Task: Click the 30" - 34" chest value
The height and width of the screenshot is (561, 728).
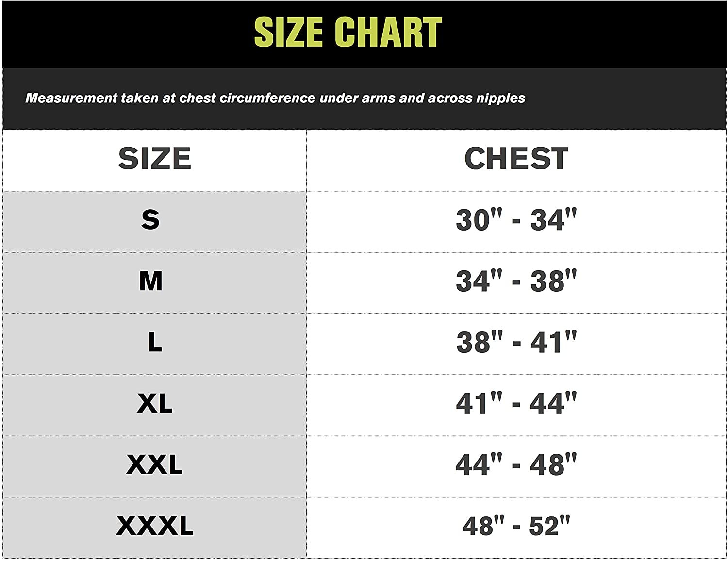Action: click(x=516, y=220)
